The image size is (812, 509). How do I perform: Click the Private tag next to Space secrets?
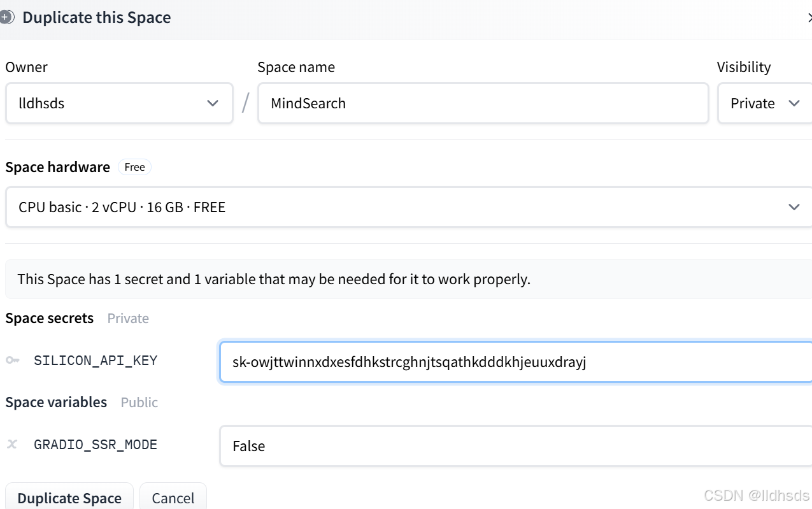point(128,319)
